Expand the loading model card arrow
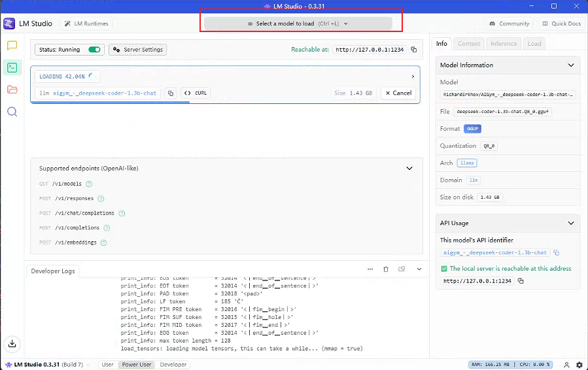 point(413,76)
